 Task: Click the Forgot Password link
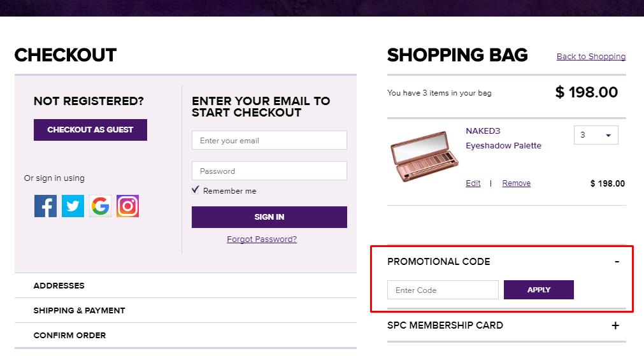click(x=262, y=239)
